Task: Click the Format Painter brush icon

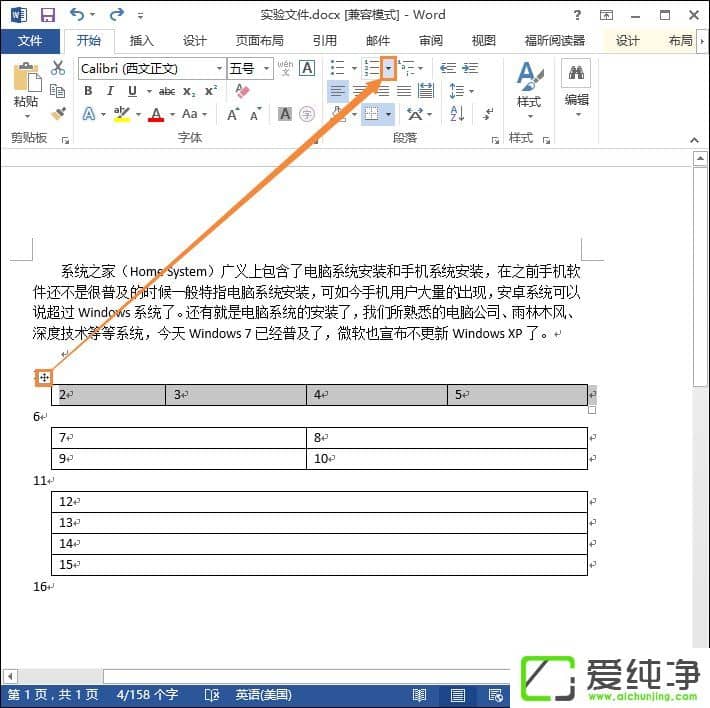Action: pyautogui.click(x=58, y=114)
